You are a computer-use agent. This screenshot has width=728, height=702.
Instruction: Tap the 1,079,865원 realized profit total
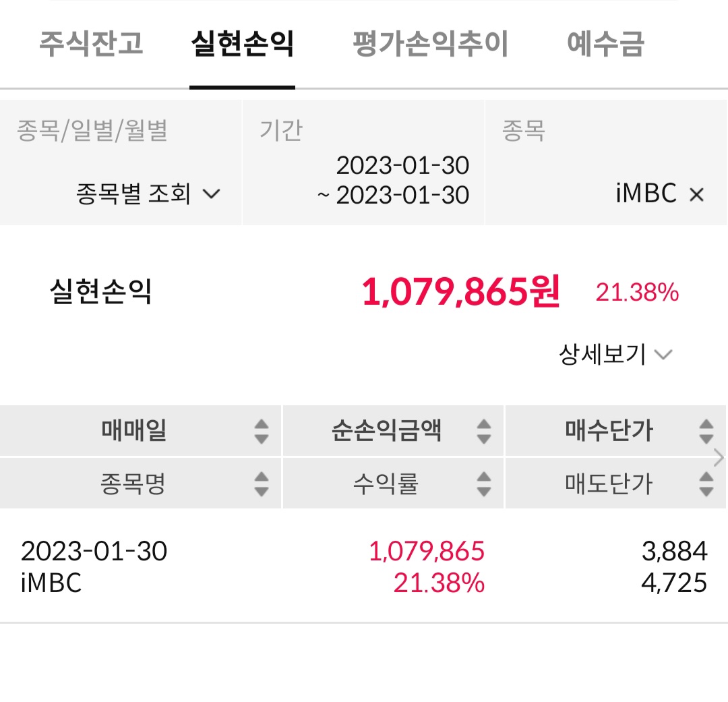tap(460, 292)
